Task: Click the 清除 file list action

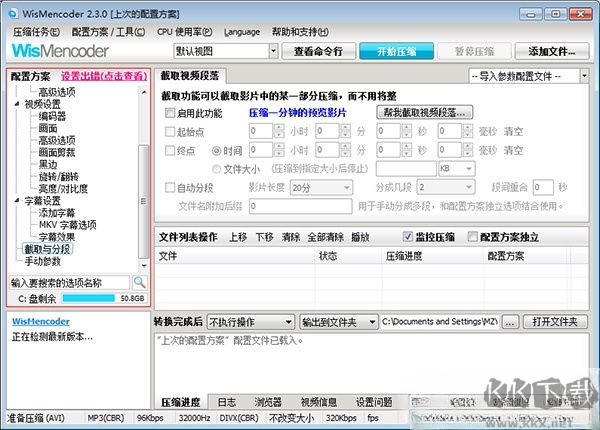Action: pos(291,237)
